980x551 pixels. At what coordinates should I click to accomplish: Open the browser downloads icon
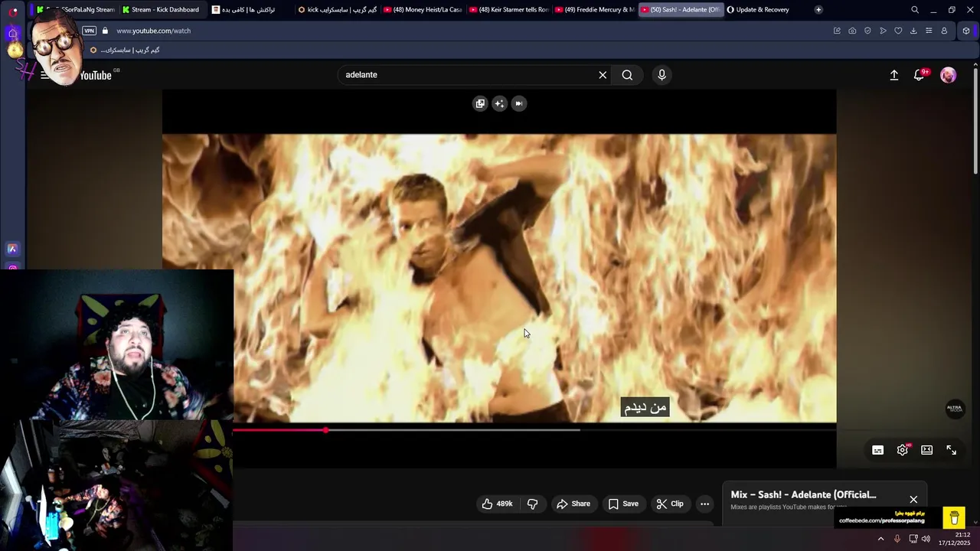(913, 31)
